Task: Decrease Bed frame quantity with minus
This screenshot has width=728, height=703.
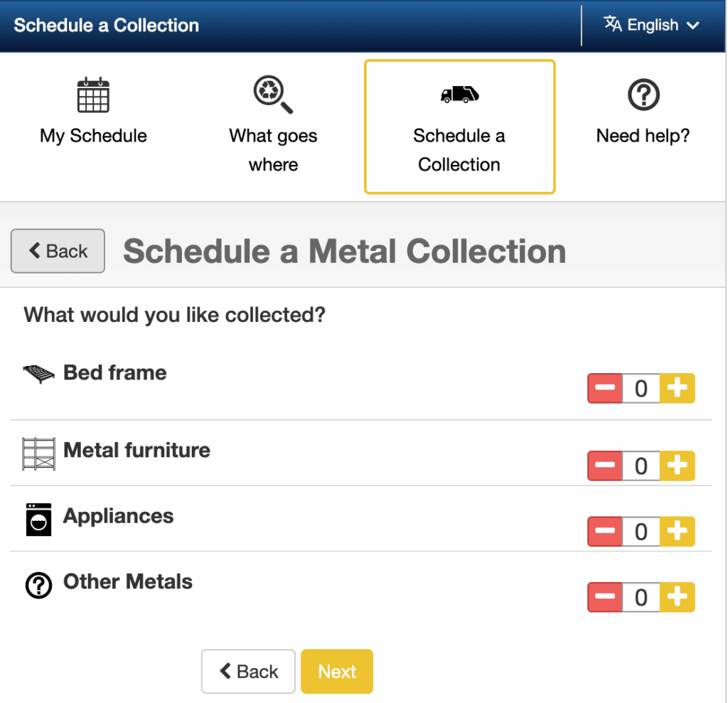Action: (x=605, y=388)
